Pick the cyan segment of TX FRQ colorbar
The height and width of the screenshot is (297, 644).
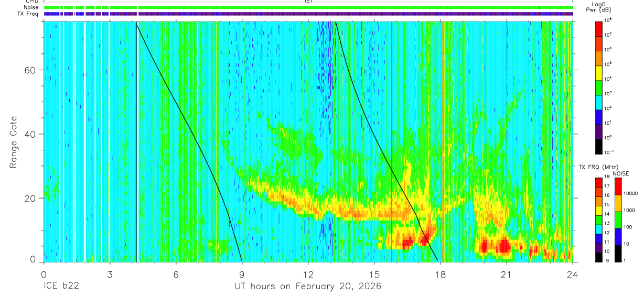click(599, 228)
